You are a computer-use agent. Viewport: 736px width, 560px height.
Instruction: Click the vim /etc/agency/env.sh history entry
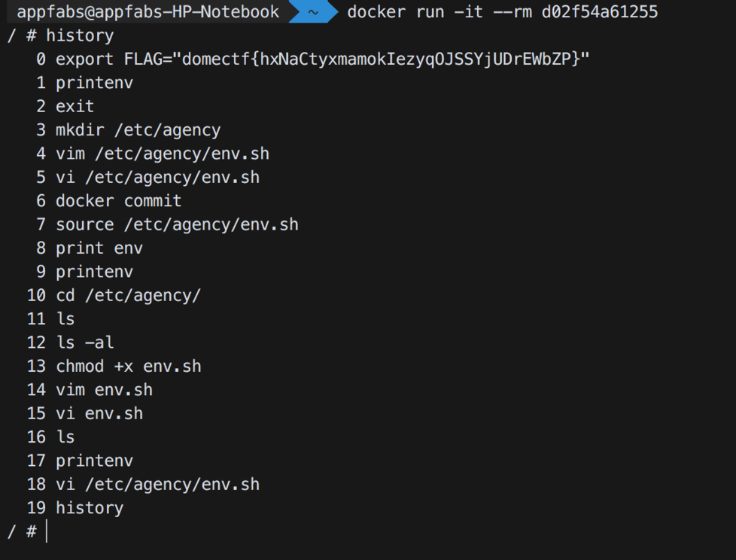[162, 154]
